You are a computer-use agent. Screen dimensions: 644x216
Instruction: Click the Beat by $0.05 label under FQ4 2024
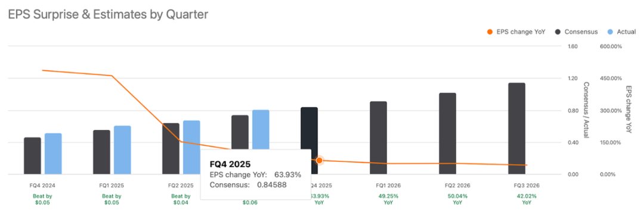[43, 199]
